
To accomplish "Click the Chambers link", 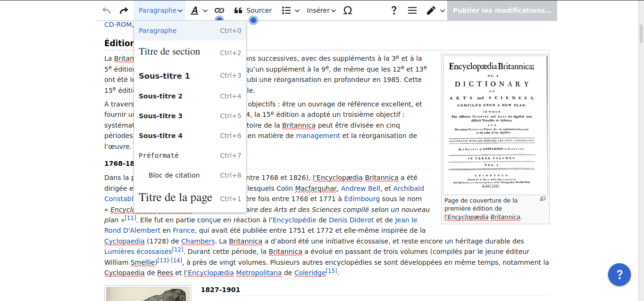I will (198, 241).
